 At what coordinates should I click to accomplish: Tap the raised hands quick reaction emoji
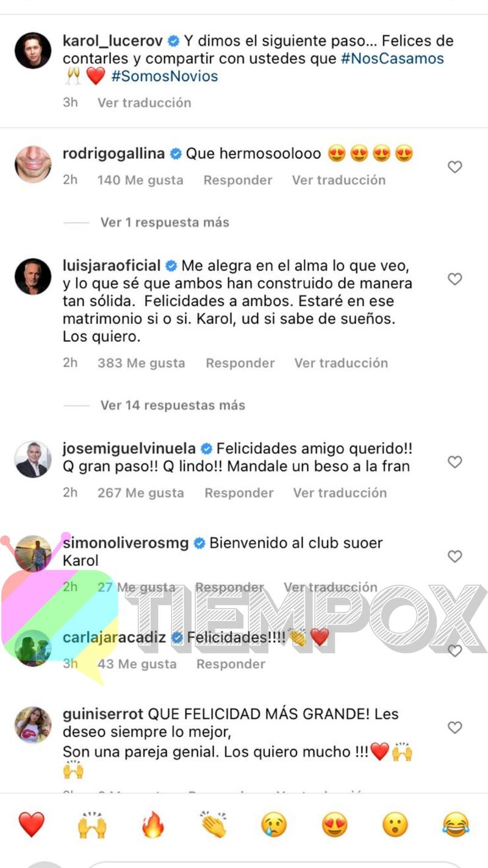92,825
